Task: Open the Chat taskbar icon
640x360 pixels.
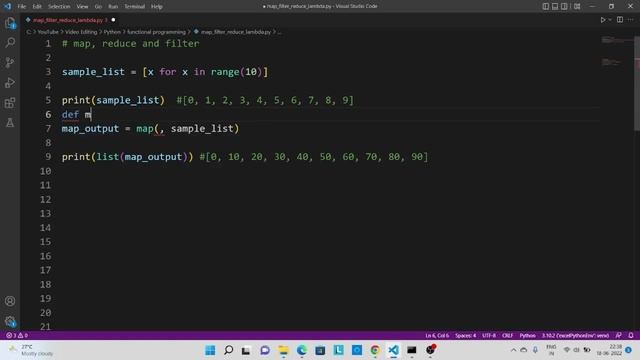Action: pos(265,350)
